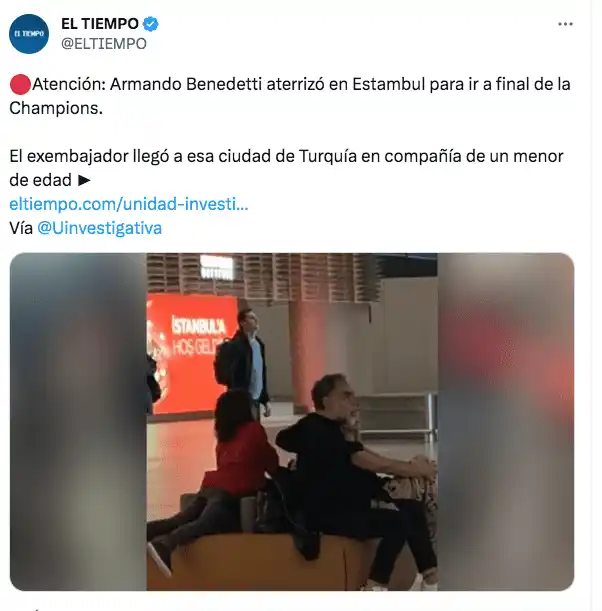Open the EL TIEMPO profile avatar
Viewport: 602px width, 611px height.
click(x=29, y=34)
